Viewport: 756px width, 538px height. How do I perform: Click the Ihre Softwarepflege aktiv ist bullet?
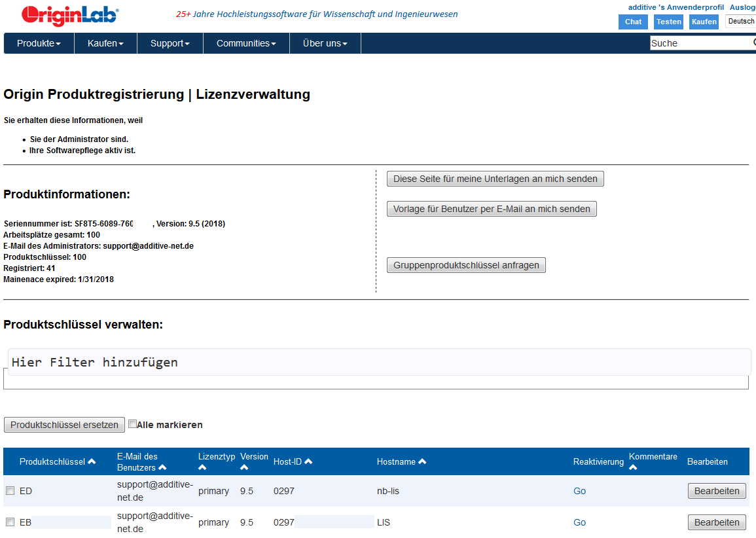[x=82, y=151]
